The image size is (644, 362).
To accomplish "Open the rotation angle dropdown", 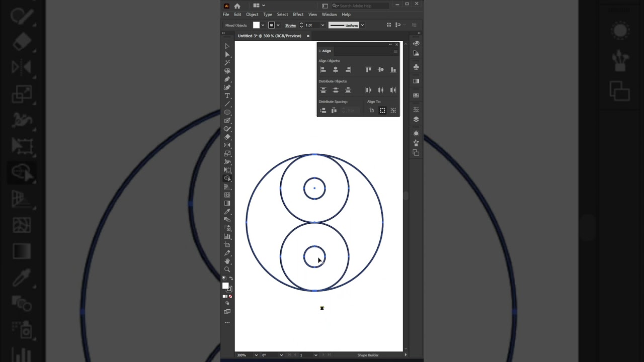I will pyautogui.click(x=281, y=355).
